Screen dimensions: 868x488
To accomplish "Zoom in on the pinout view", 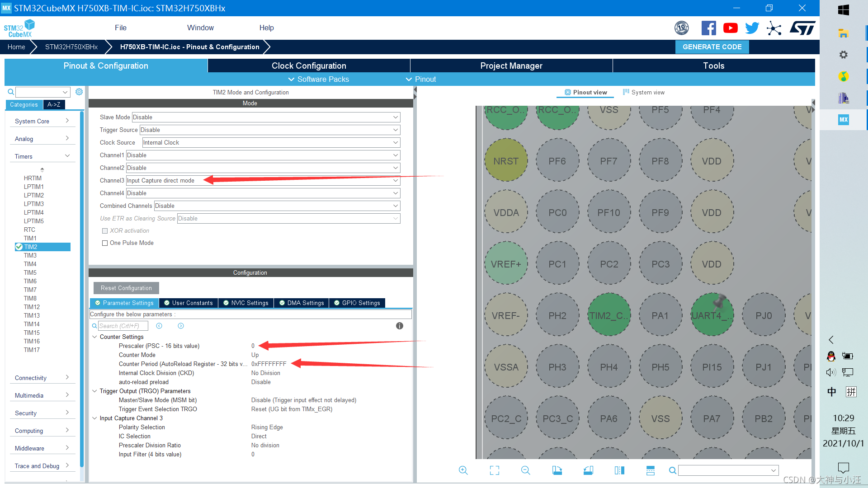I will click(x=463, y=470).
